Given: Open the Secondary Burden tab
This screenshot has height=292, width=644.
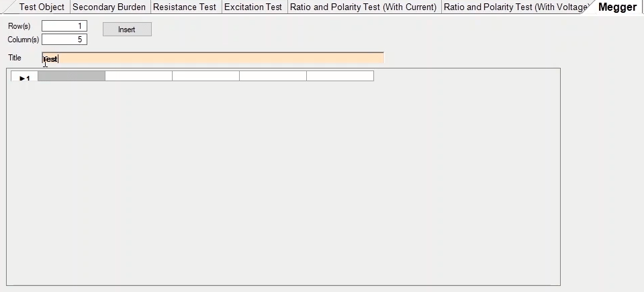Looking at the screenshot, I should coord(109,7).
